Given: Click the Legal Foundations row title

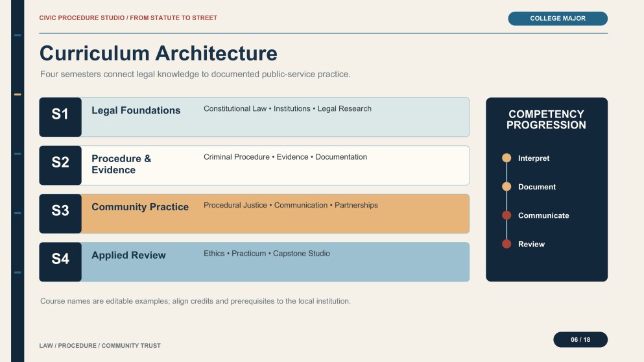Looking at the screenshot, I should click(x=136, y=110).
